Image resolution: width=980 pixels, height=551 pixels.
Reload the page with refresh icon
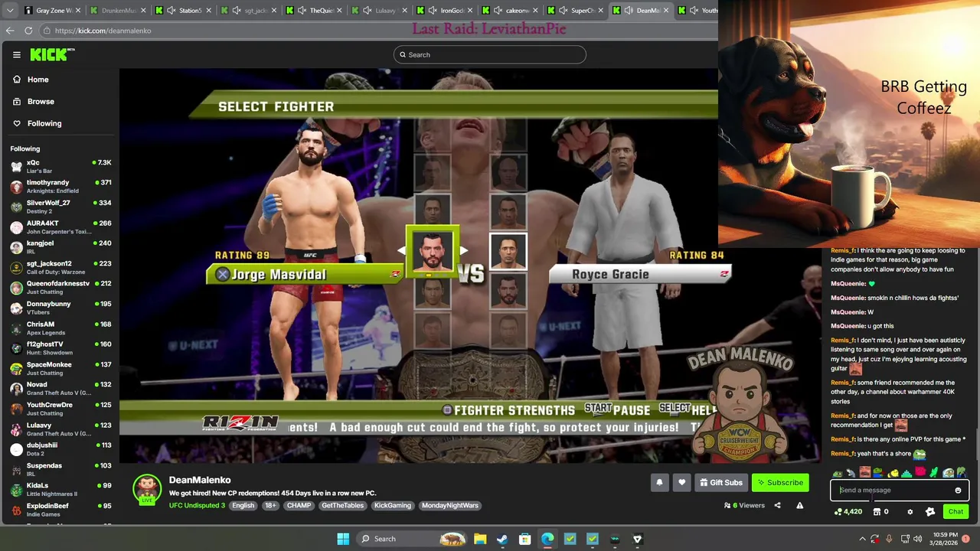28,31
